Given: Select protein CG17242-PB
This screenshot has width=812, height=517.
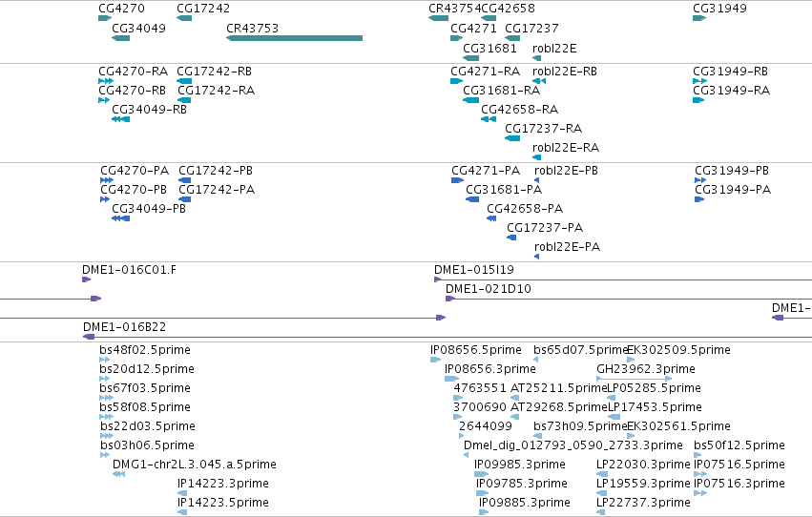Looking at the screenshot, I should tap(216, 170).
